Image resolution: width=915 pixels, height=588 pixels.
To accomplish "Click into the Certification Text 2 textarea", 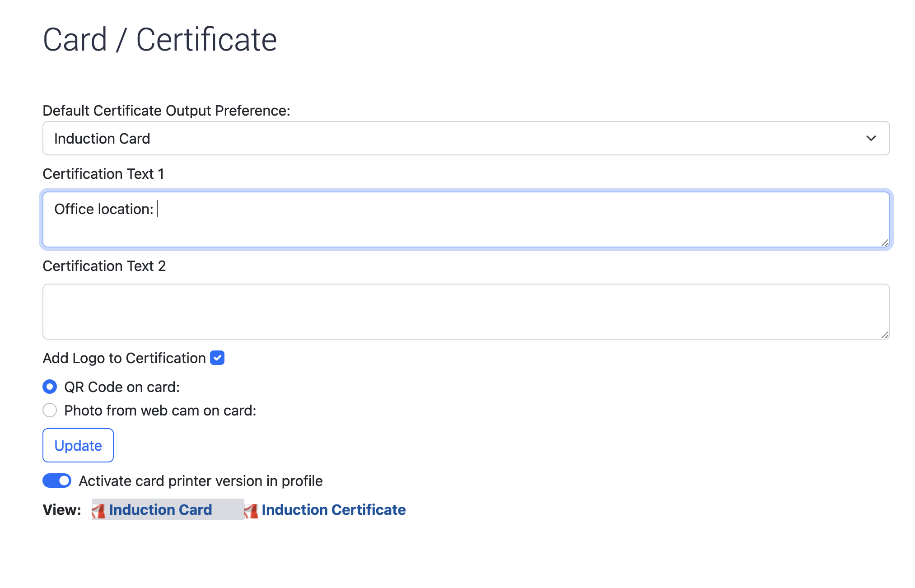I will pyautogui.click(x=465, y=312).
